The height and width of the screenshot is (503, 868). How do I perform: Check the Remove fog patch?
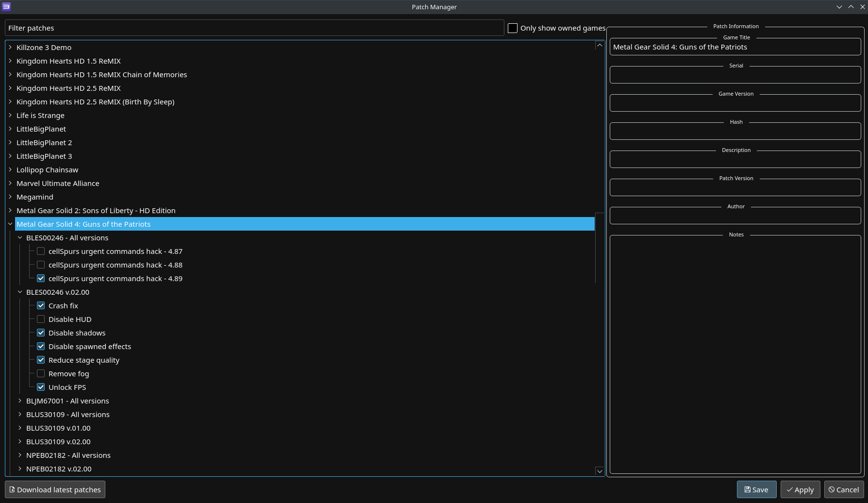pyautogui.click(x=41, y=374)
